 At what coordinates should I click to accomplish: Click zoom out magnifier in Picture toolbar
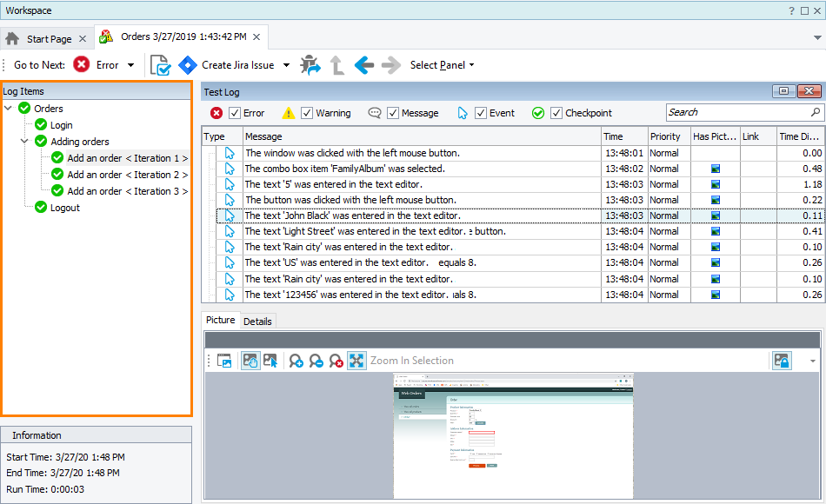[x=316, y=361]
